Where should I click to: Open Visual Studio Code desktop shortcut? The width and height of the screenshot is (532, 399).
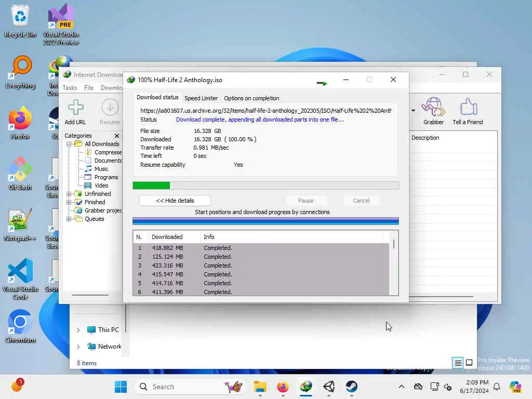(x=20, y=279)
